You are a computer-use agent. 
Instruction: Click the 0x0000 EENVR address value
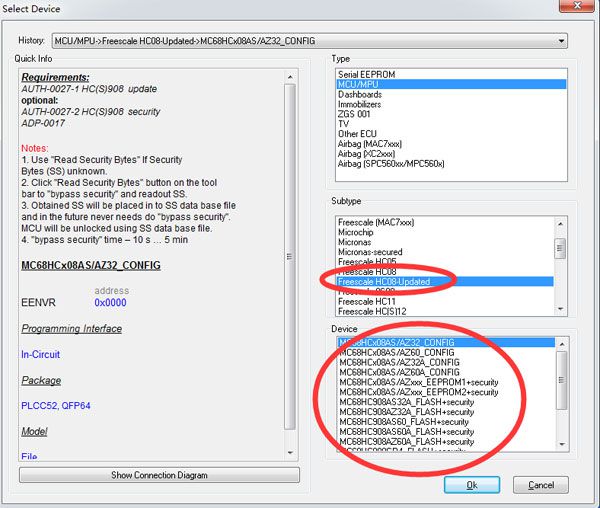coord(110,303)
